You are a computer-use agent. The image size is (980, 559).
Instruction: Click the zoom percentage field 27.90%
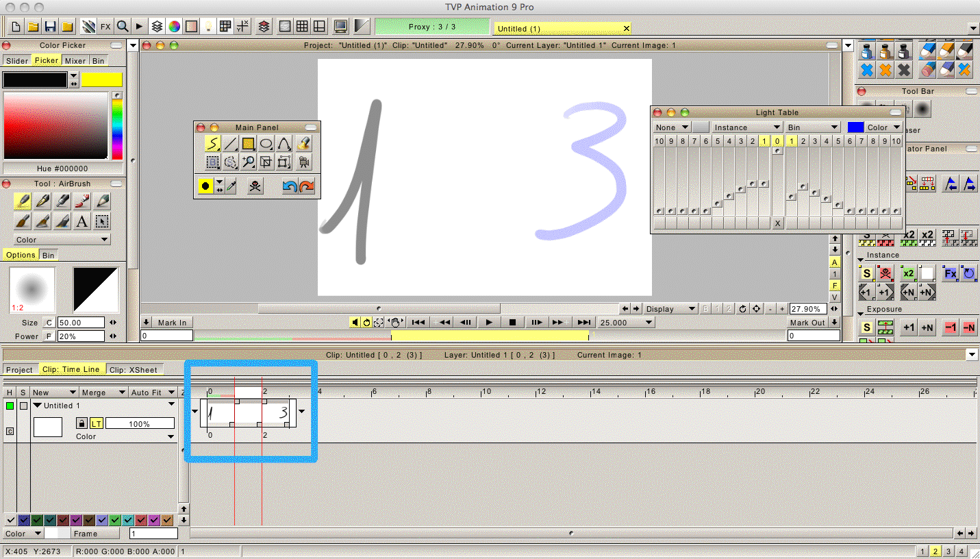click(807, 309)
